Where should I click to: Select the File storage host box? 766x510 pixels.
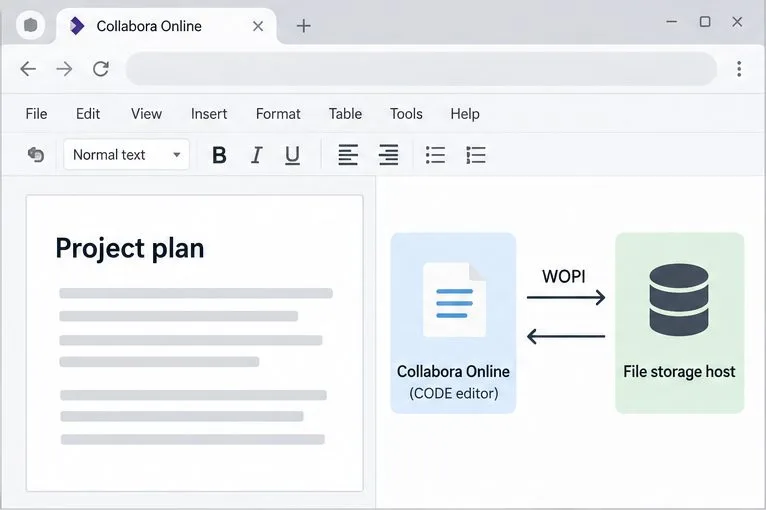(x=680, y=323)
